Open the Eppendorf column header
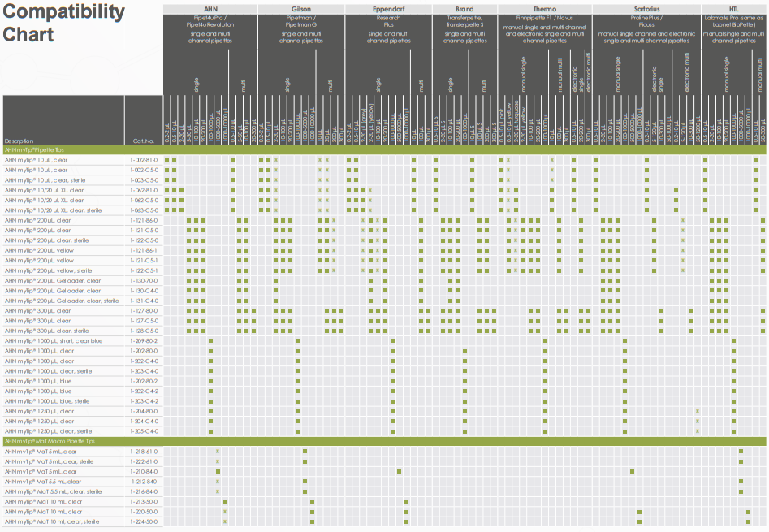Screen dimensions: 769x532 point(388,8)
